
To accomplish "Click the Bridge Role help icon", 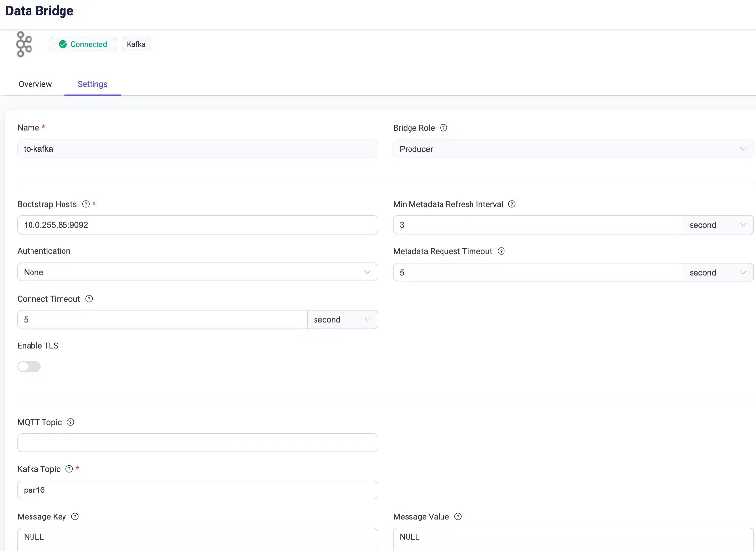I will 443,128.
